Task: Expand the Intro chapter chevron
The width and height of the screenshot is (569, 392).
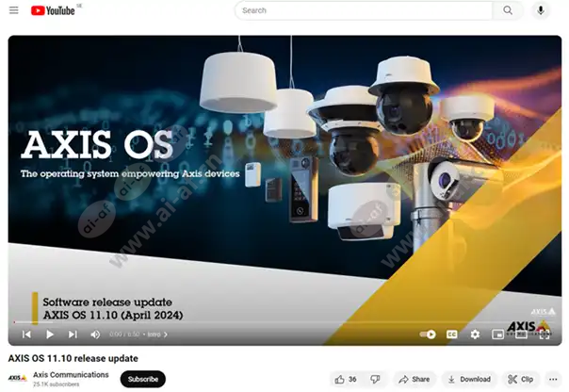Action: pyautogui.click(x=166, y=335)
